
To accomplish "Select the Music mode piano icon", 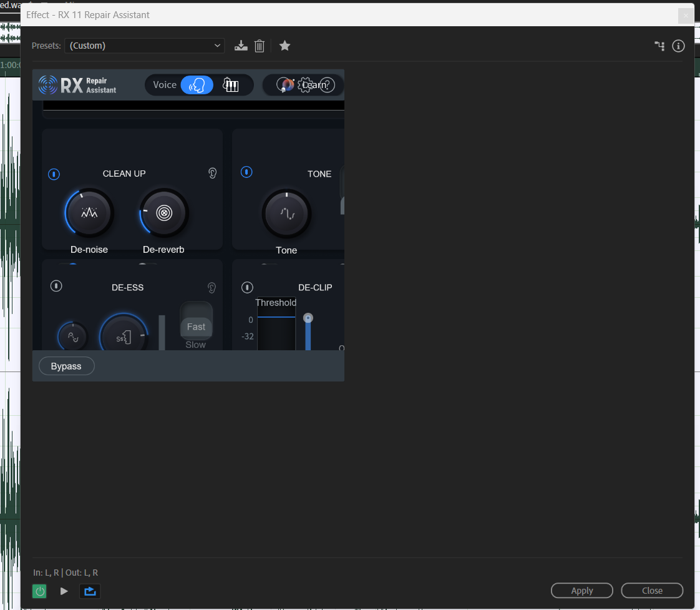I will [231, 84].
